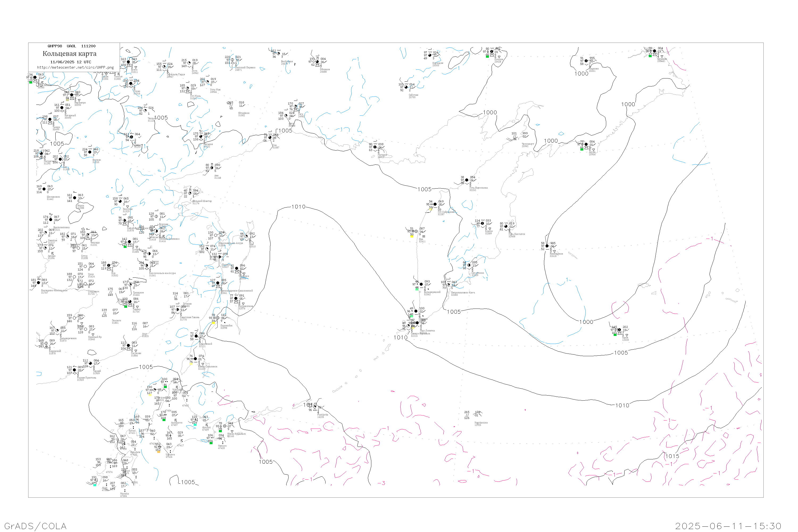Click the green square at Большерецкий station

(417, 289)
